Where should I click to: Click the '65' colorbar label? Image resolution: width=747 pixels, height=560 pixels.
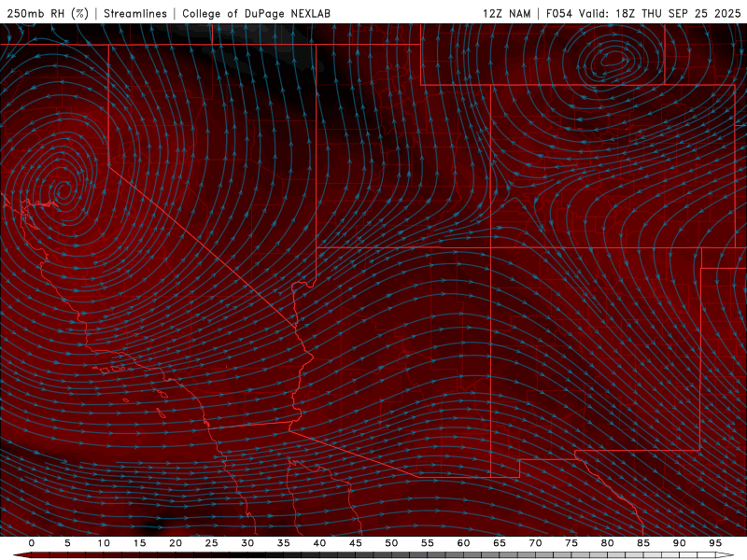pyautogui.click(x=500, y=543)
